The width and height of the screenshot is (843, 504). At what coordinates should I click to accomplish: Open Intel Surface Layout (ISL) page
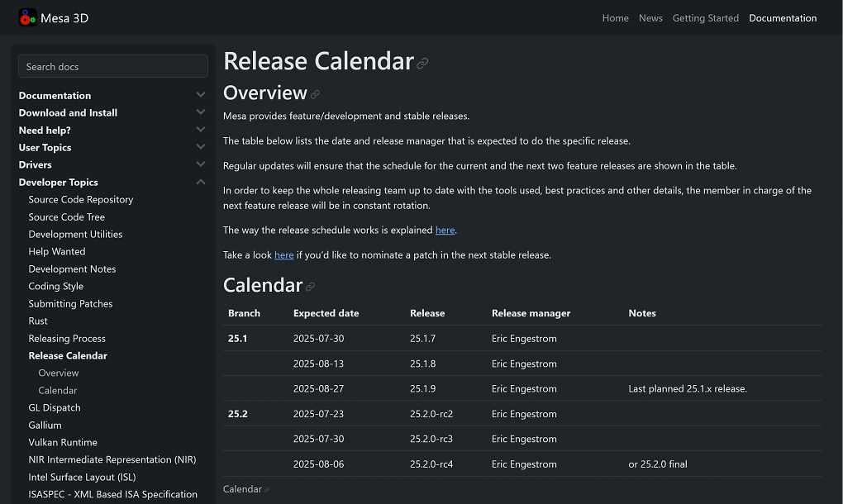click(83, 477)
